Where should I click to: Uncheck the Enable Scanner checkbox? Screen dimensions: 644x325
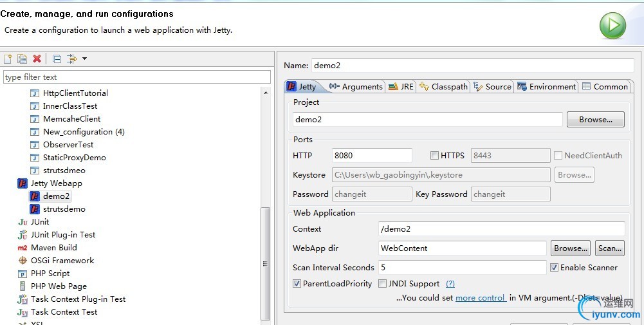click(x=554, y=267)
